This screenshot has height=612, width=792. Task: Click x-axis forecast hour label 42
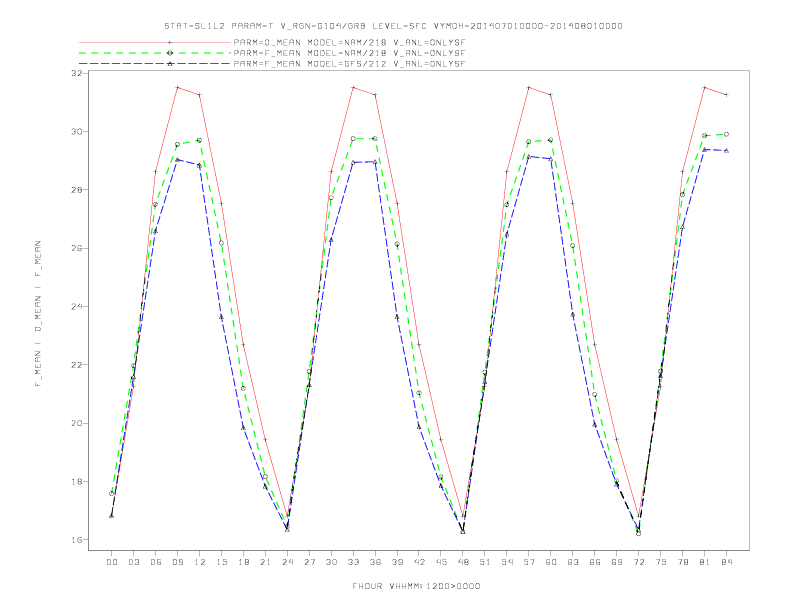pyautogui.click(x=419, y=562)
